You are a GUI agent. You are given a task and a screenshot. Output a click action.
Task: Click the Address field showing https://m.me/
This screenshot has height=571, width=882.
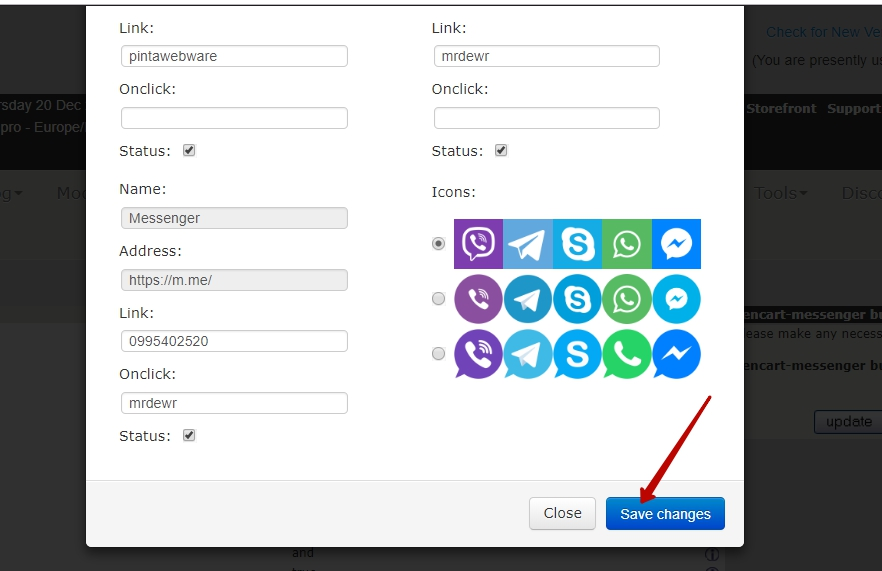tap(234, 280)
